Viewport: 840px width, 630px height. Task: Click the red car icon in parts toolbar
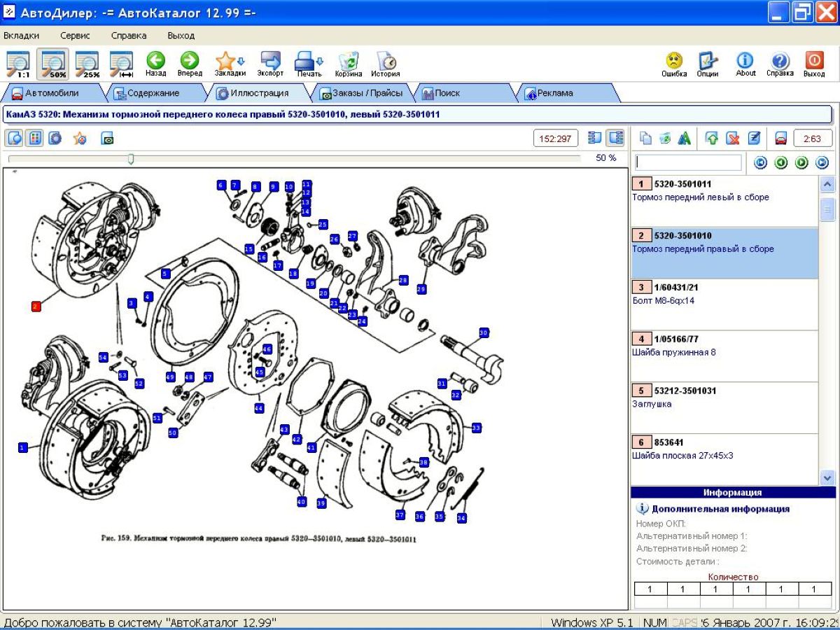coord(781,139)
